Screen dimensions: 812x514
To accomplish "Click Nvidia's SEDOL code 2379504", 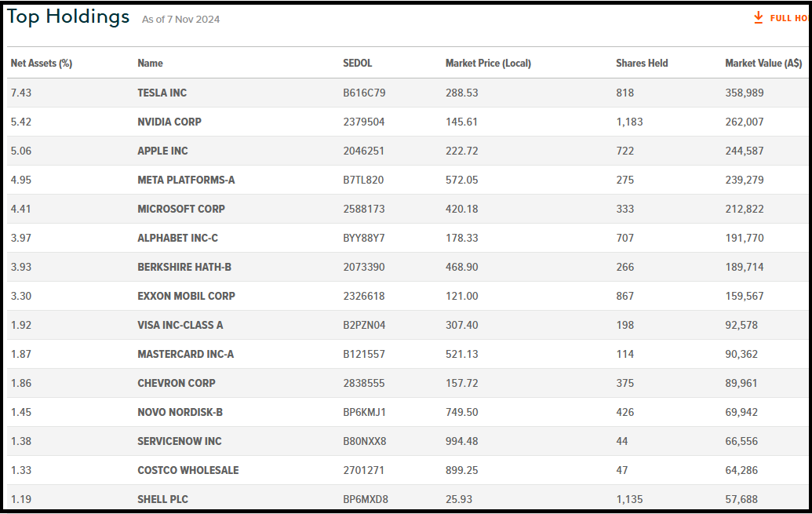I will tap(364, 122).
